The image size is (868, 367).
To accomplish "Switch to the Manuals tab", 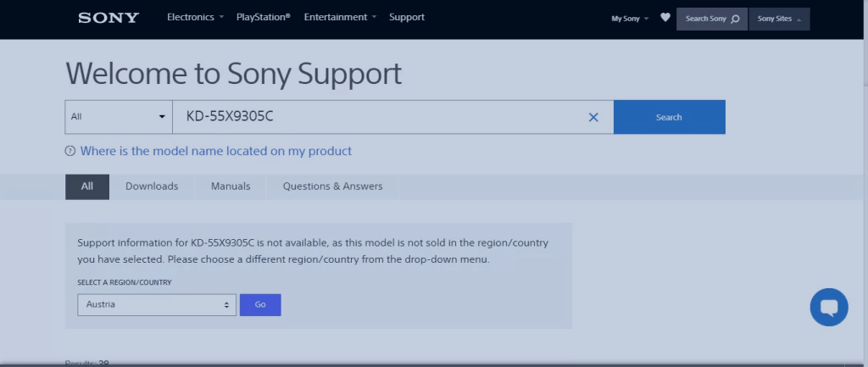I will pyautogui.click(x=231, y=186).
